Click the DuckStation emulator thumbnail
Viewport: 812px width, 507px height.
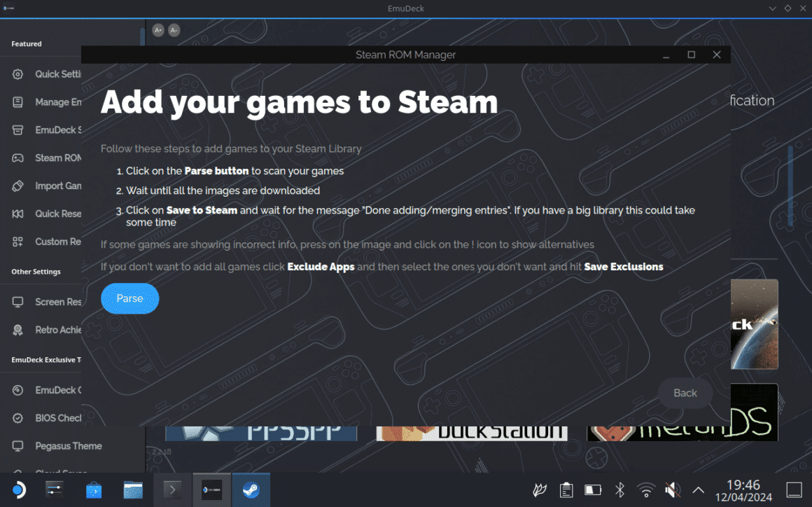[x=472, y=433]
